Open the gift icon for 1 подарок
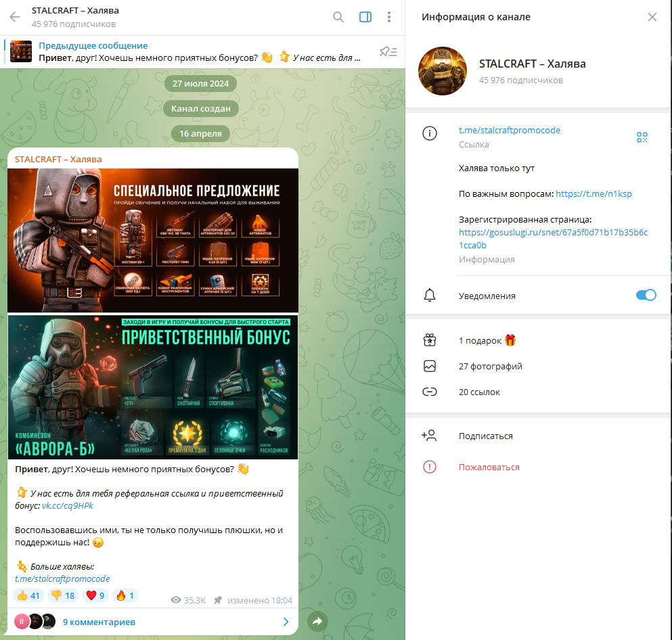 (x=430, y=340)
